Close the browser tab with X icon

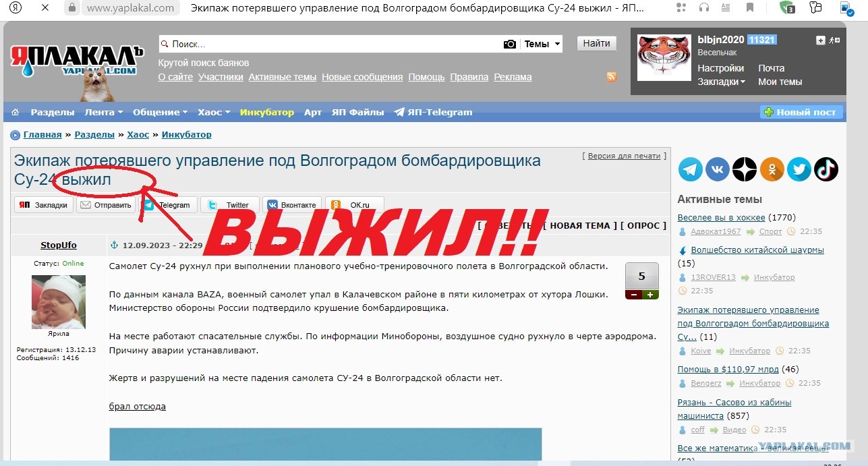click(45, 8)
